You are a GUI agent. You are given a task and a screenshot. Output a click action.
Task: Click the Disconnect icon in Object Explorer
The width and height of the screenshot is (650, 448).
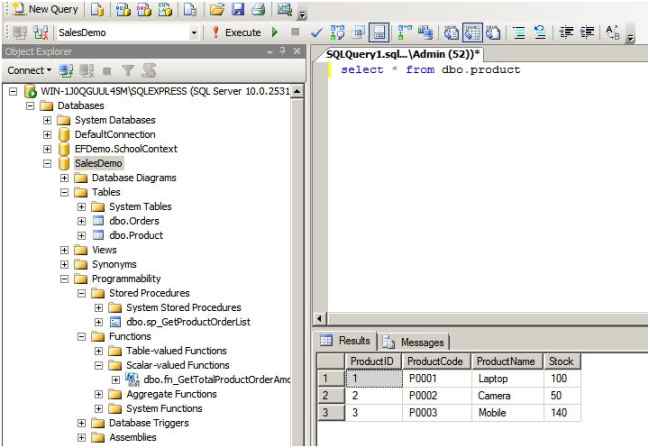(87, 71)
